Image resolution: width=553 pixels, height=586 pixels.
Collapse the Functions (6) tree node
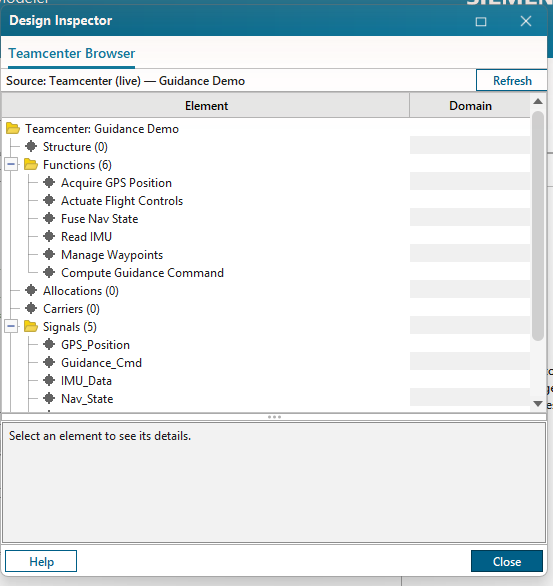coord(11,164)
